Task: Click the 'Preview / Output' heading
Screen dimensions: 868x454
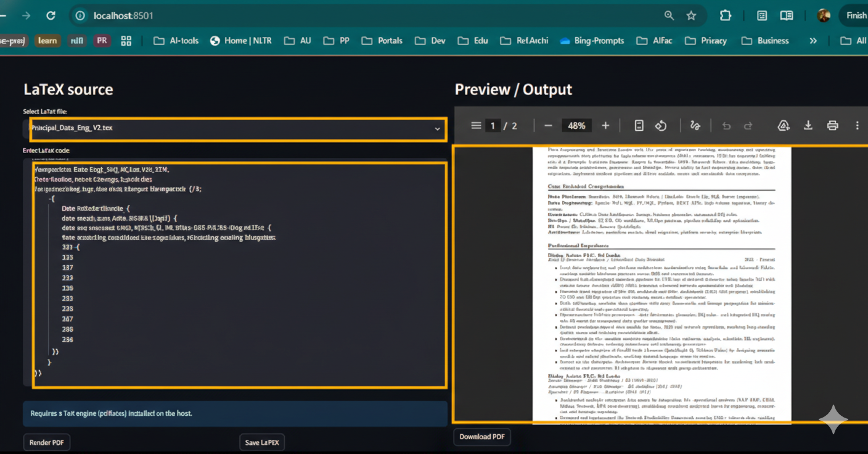Action: coord(514,89)
